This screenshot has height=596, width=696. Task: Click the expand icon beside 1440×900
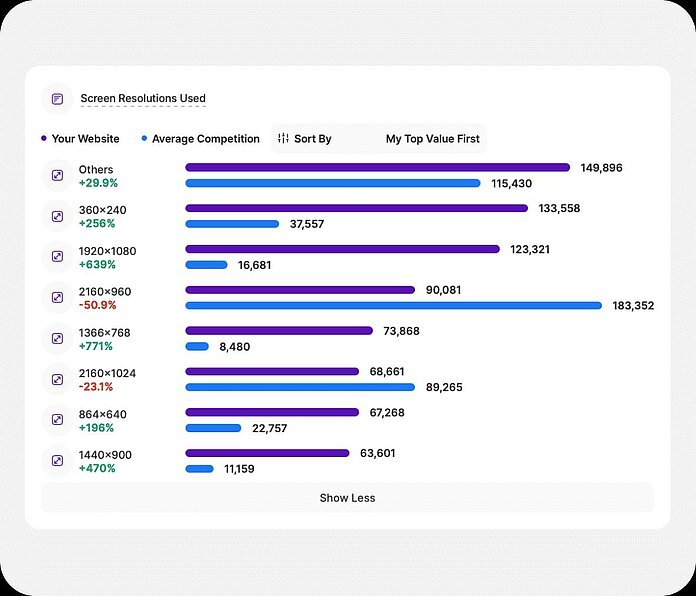(x=58, y=461)
